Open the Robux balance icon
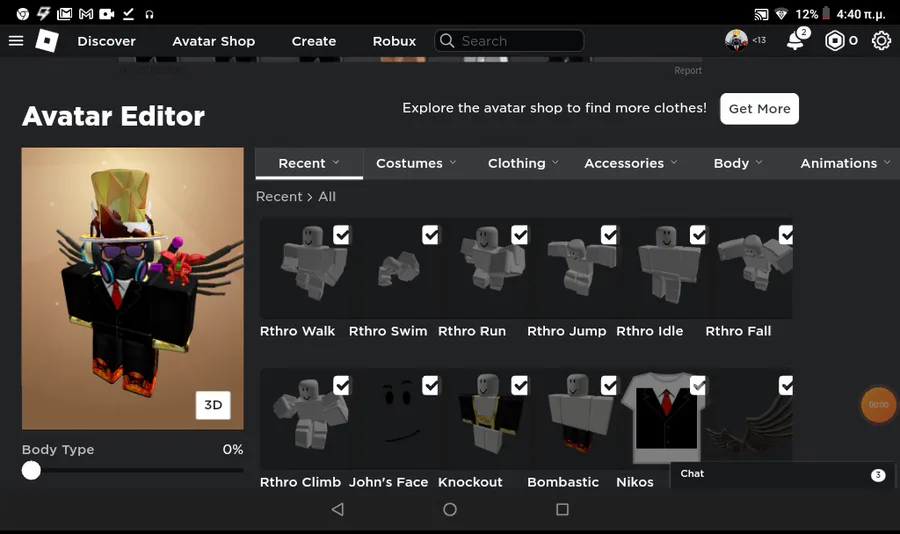 coord(835,41)
